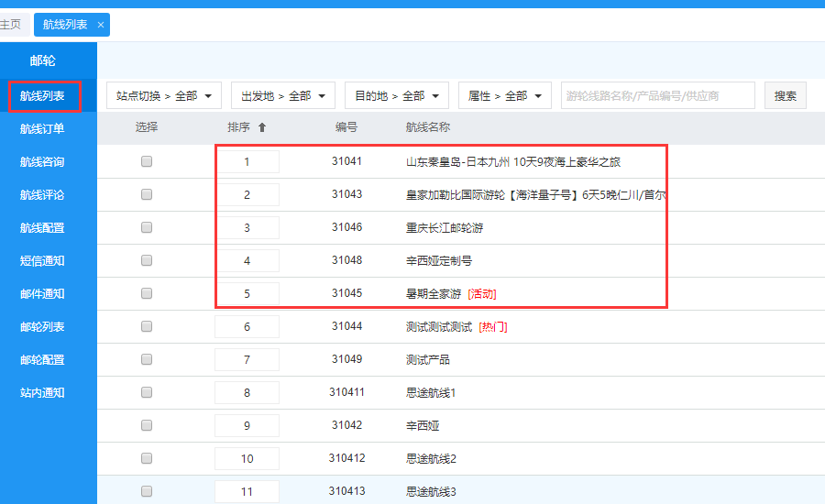Viewport: 825px width, 504px height.
Task: Open the 站点切换 dropdown
Action: click(164, 95)
